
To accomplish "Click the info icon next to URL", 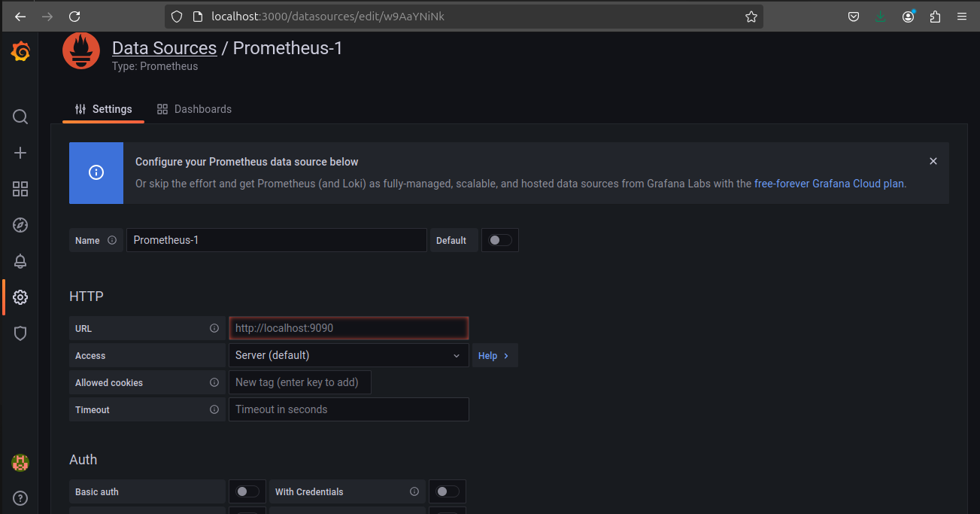I will pyautogui.click(x=214, y=329).
